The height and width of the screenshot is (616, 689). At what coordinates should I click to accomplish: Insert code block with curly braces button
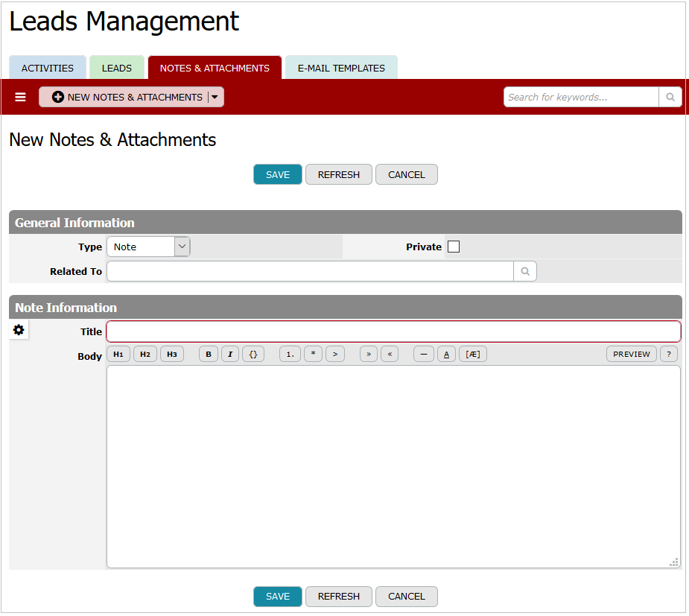click(x=253, y=355)
